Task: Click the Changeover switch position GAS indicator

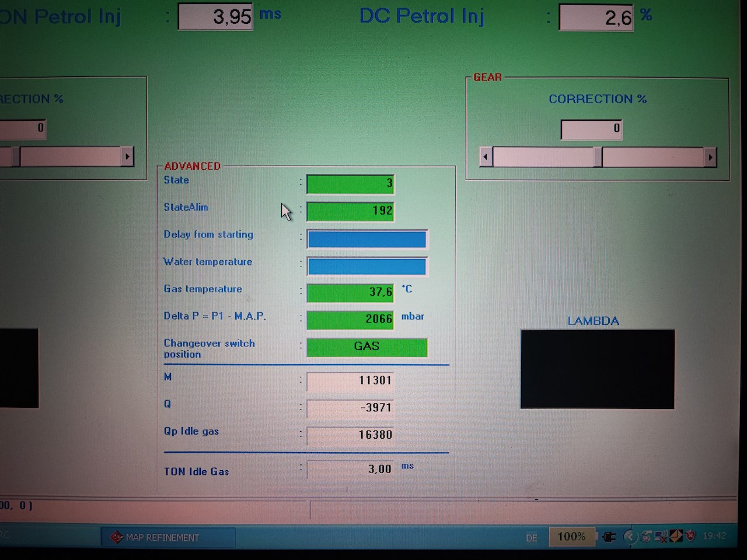Action: 366,347
